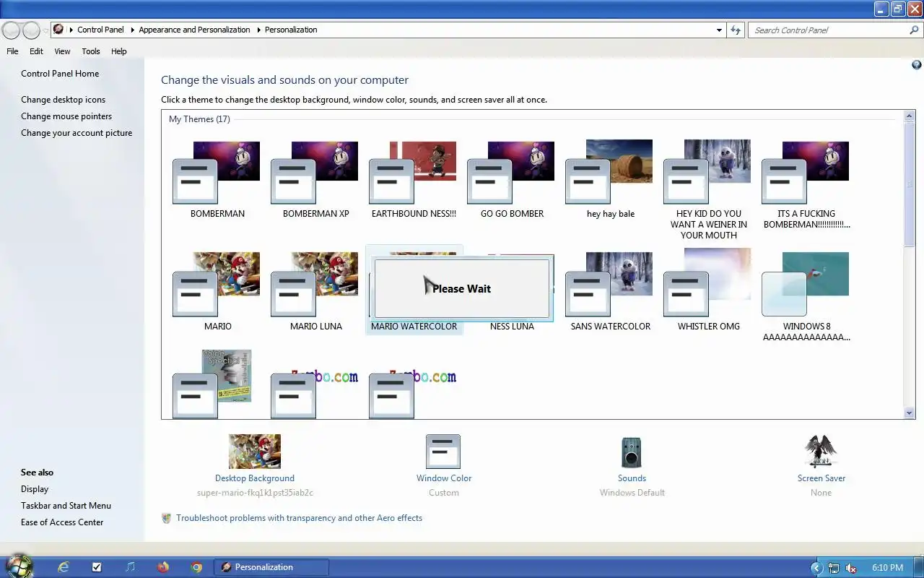Open the Help menu
This screenshot has width=924, height=578.
click(x=118, y=51)
